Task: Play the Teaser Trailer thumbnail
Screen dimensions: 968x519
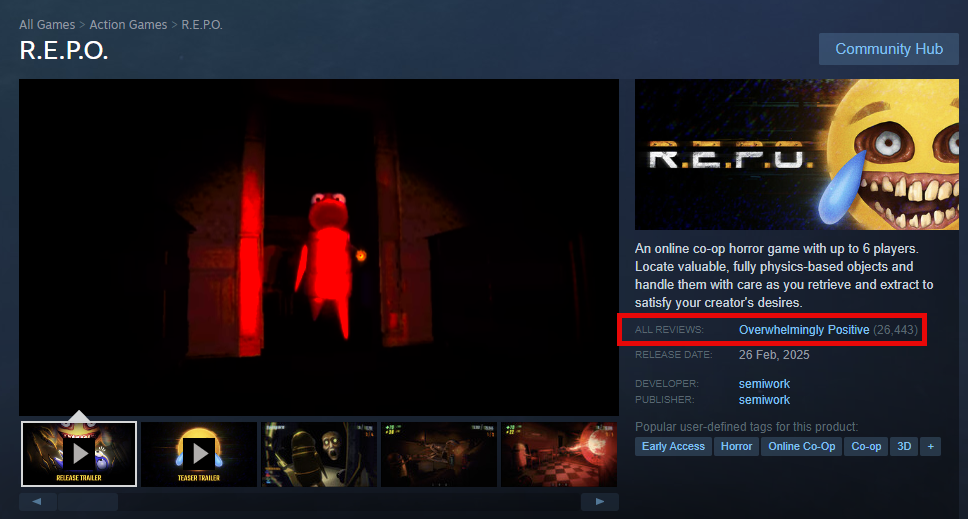Action: [x=199, y=454]
